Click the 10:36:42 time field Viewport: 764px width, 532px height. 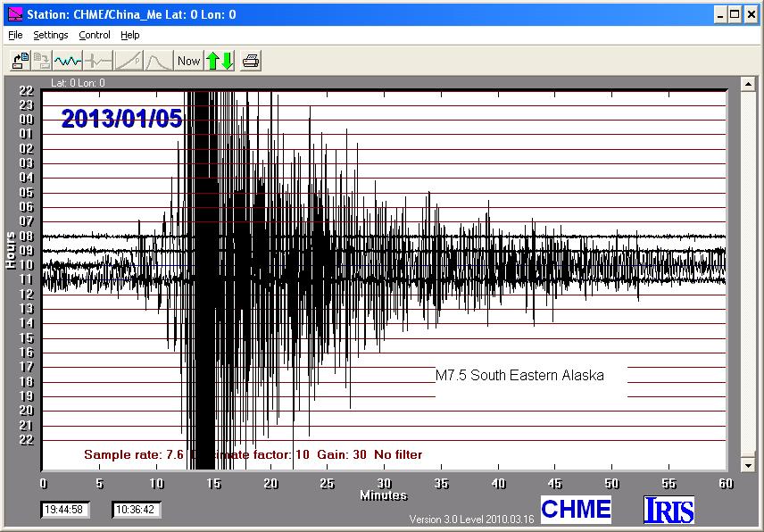[x=137, y=510]
